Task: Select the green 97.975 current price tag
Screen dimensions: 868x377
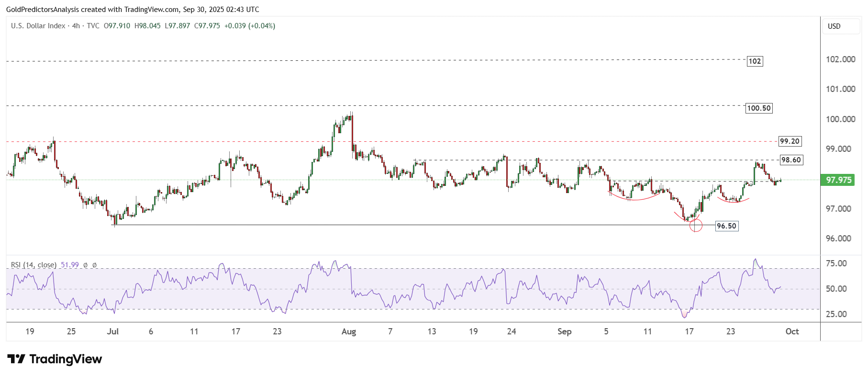Action: [838, 180]
